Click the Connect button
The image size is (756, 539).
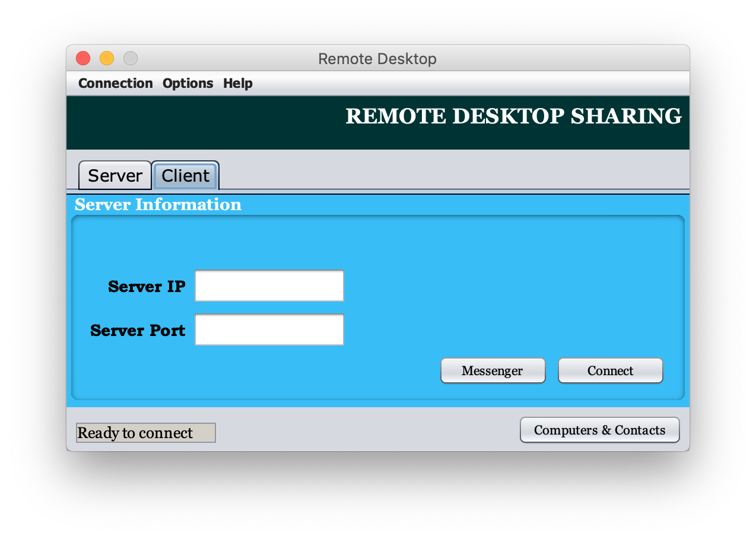click(x=611, y=370)
